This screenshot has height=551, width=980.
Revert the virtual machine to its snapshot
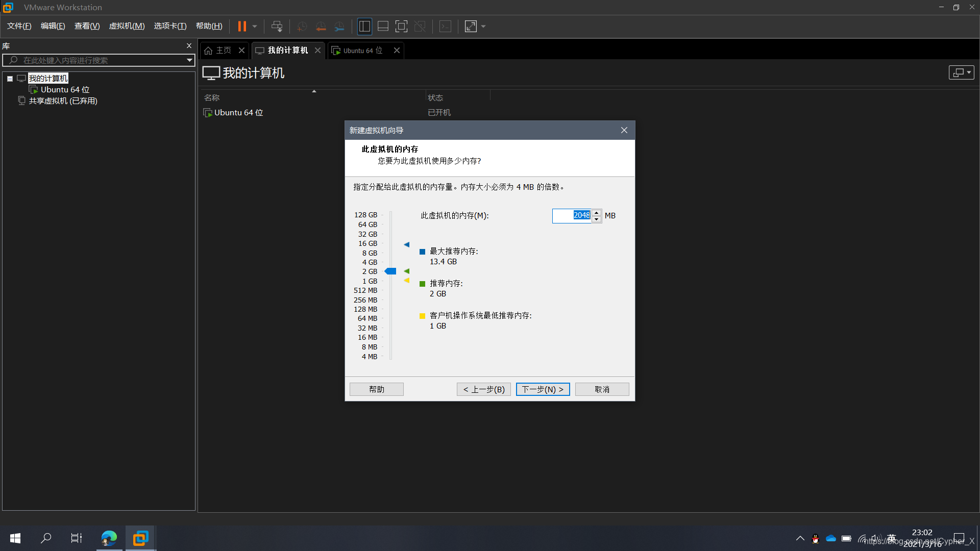click(321, 26)
